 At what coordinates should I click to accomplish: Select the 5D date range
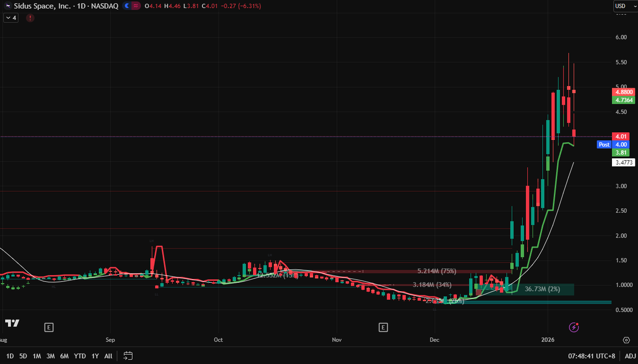coord(23,355)
